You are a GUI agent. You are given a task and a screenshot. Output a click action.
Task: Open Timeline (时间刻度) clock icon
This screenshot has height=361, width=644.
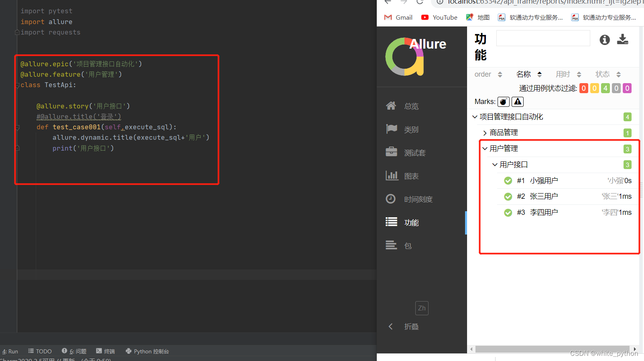point(391,199)
